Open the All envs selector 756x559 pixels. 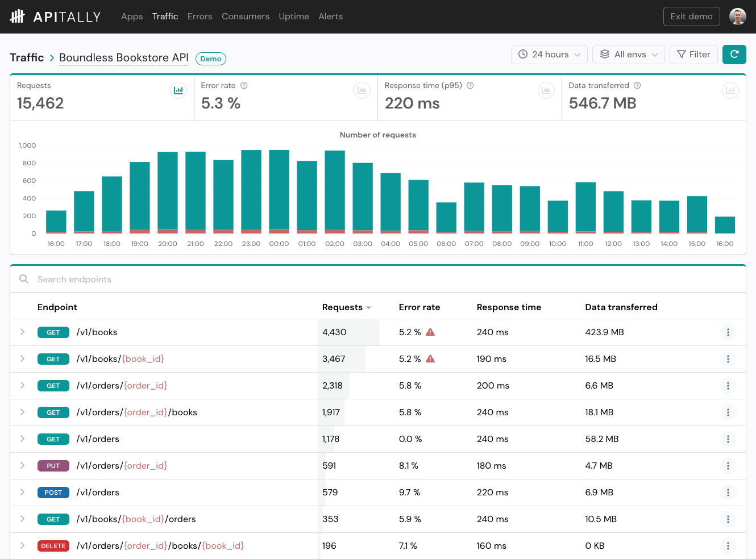(x=628, y=54)
